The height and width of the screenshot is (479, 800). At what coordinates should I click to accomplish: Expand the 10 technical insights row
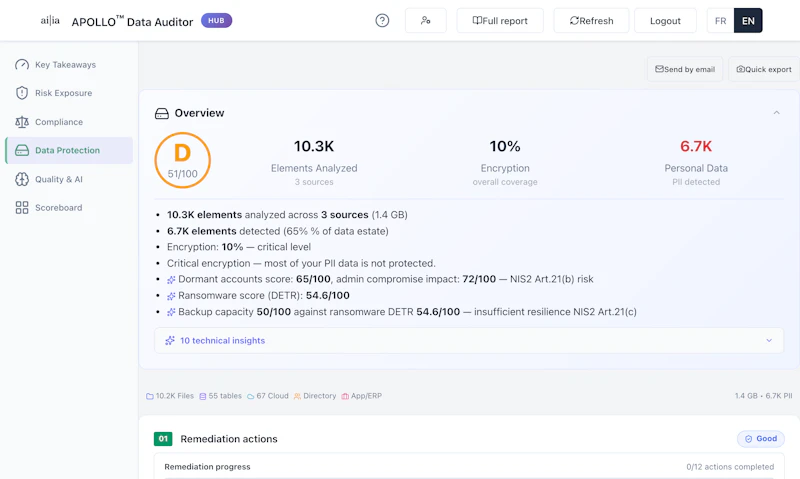[x=469, y=340]
